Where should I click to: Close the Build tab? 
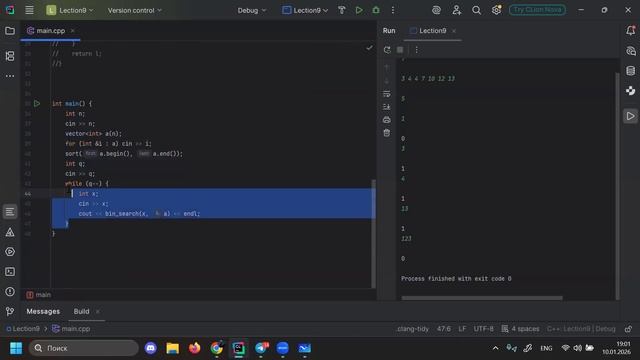point(98,311)
